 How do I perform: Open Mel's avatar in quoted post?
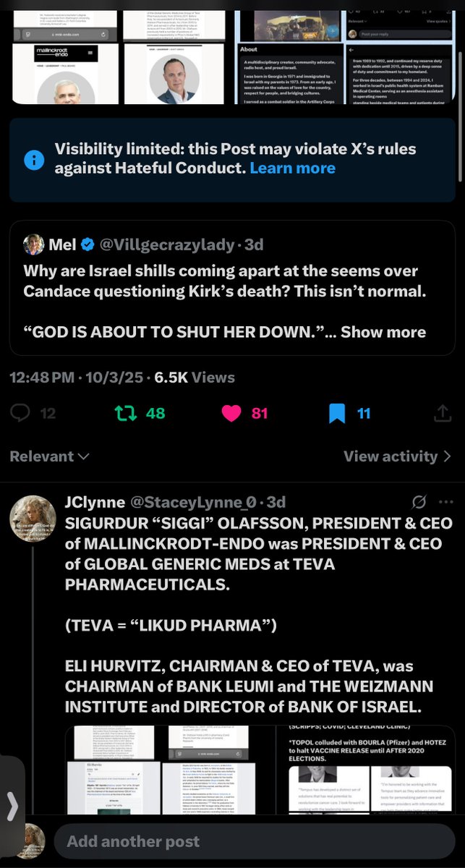pos(33,245)
